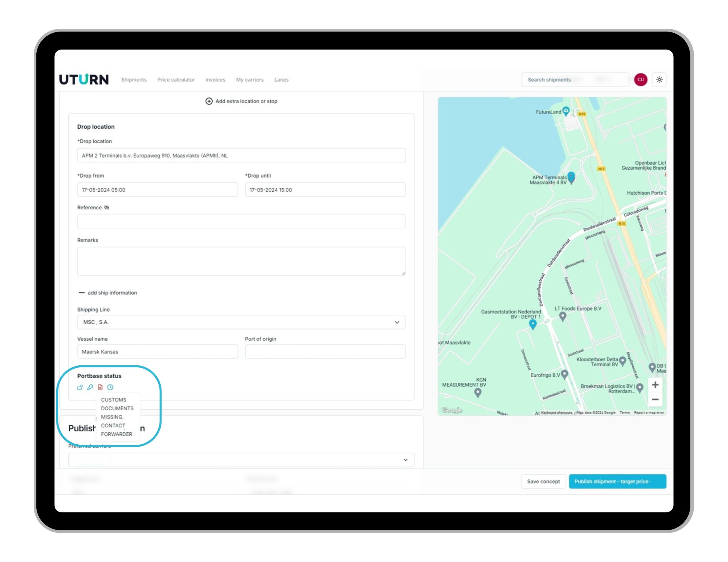Edit the Drop location address field

click(x=241, y=155)
